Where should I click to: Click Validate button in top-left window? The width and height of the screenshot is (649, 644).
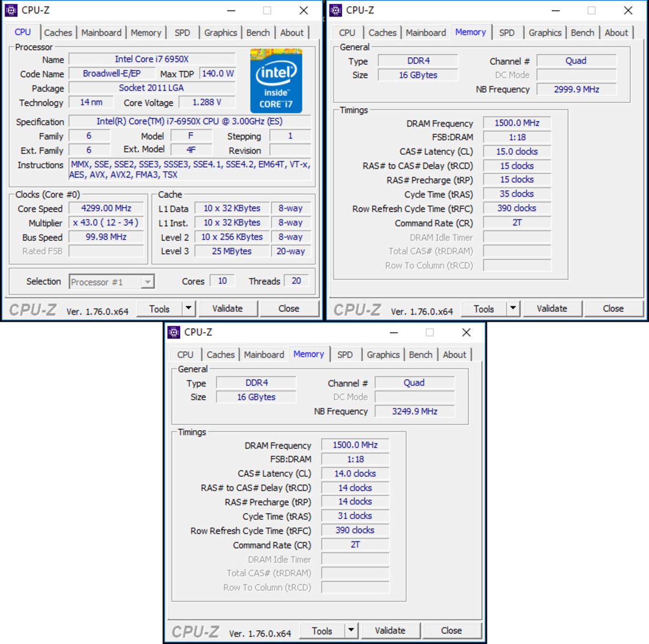click(x=228, y=309)
